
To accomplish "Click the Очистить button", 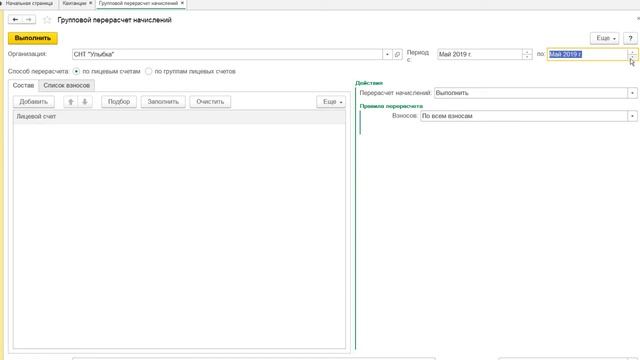I will coord(210,102).
